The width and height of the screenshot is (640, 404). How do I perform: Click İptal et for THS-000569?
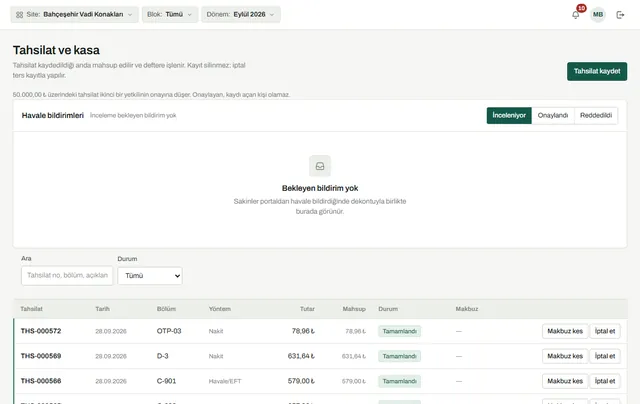coord(605,356)
